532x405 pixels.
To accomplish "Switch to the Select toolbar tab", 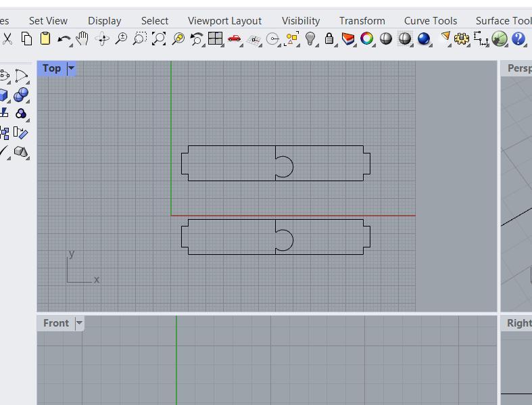I will click(155, 21).
